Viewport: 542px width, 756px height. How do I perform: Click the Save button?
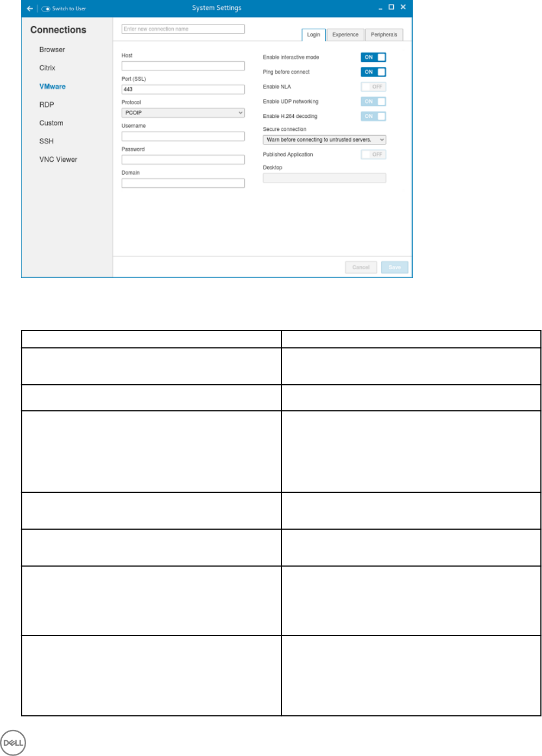(395, 268)
